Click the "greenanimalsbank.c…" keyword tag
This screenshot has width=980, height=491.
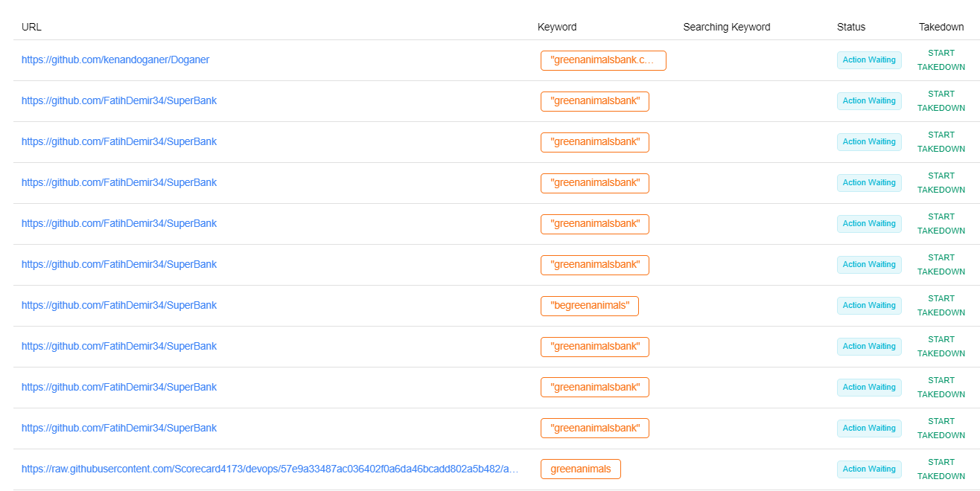pos(603,60)
